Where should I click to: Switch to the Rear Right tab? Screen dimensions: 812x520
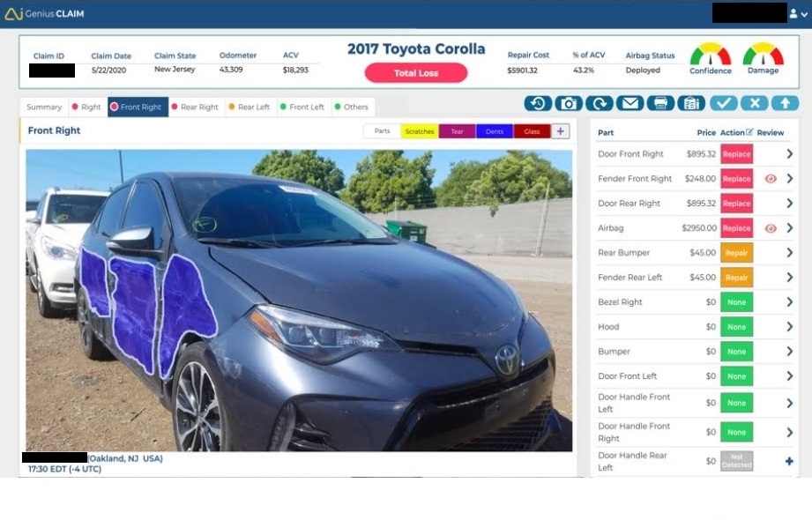coord(195,108)
